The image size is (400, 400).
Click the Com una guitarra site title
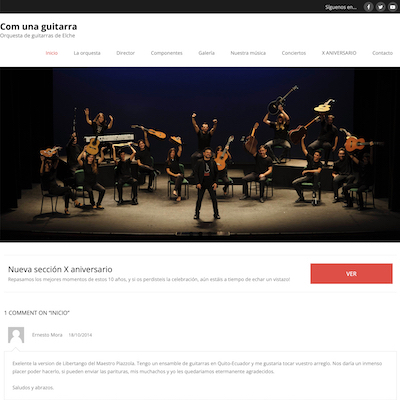[38, 27]
